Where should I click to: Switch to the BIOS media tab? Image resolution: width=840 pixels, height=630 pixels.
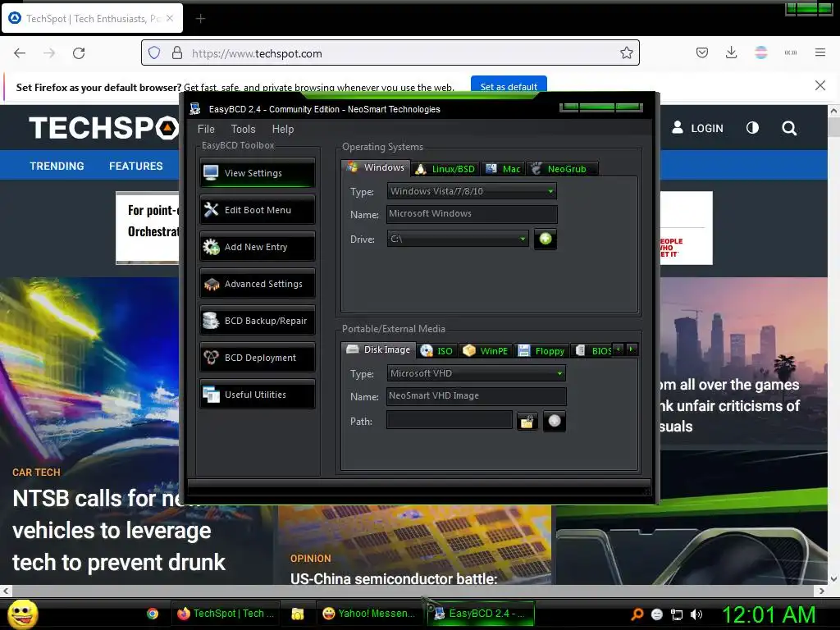click(x=593, y=351)
